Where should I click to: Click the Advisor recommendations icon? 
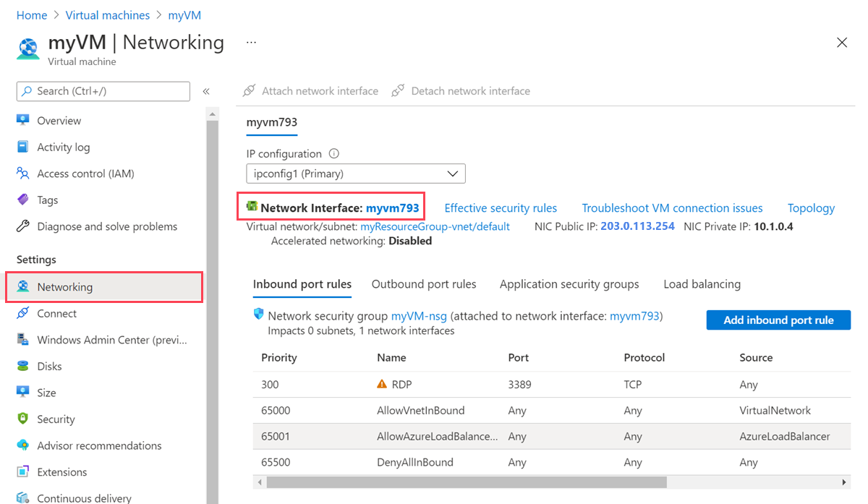pyautogui.click(x=23, y=445)
